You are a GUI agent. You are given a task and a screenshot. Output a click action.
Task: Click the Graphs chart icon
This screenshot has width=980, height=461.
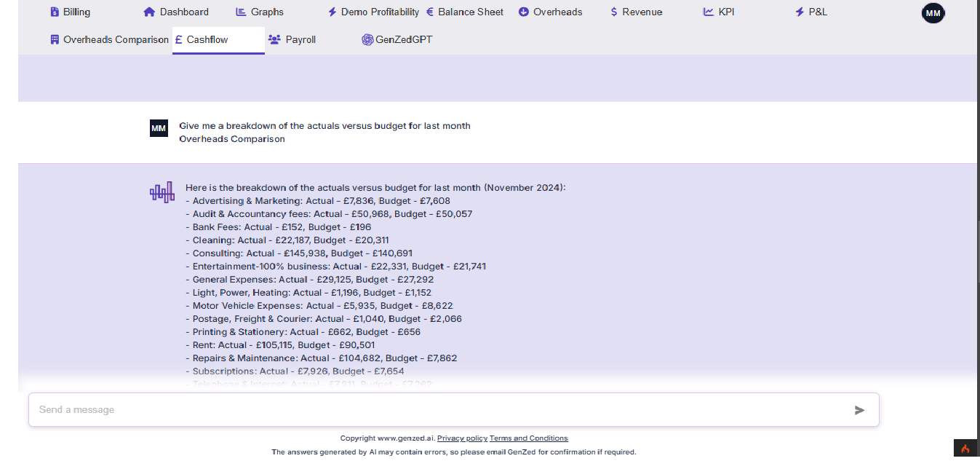(241, 12)
